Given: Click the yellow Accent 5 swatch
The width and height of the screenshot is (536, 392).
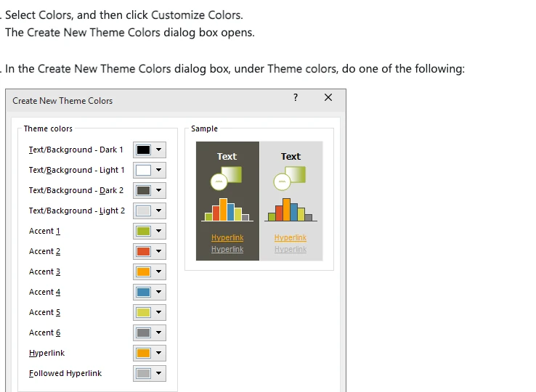Looking at the screenshot, I should tap(143, 312).
